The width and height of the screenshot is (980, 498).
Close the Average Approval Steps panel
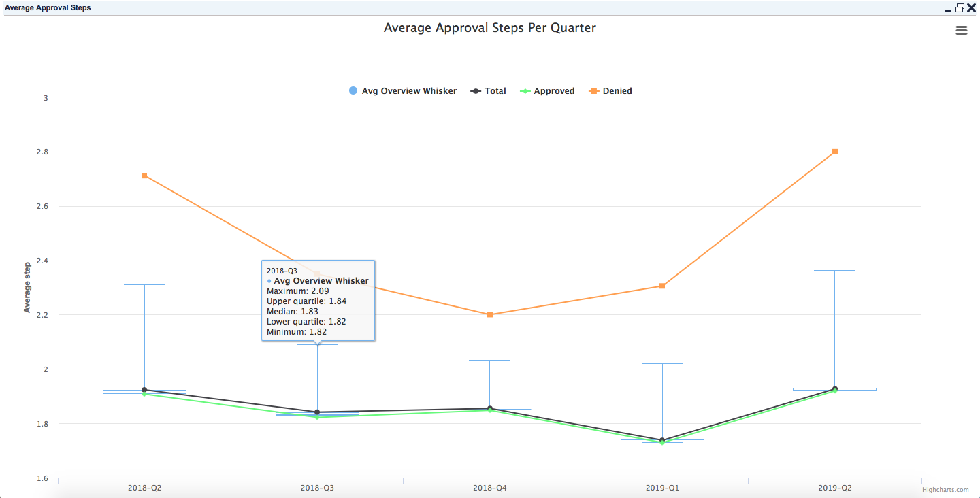(971, 8)
